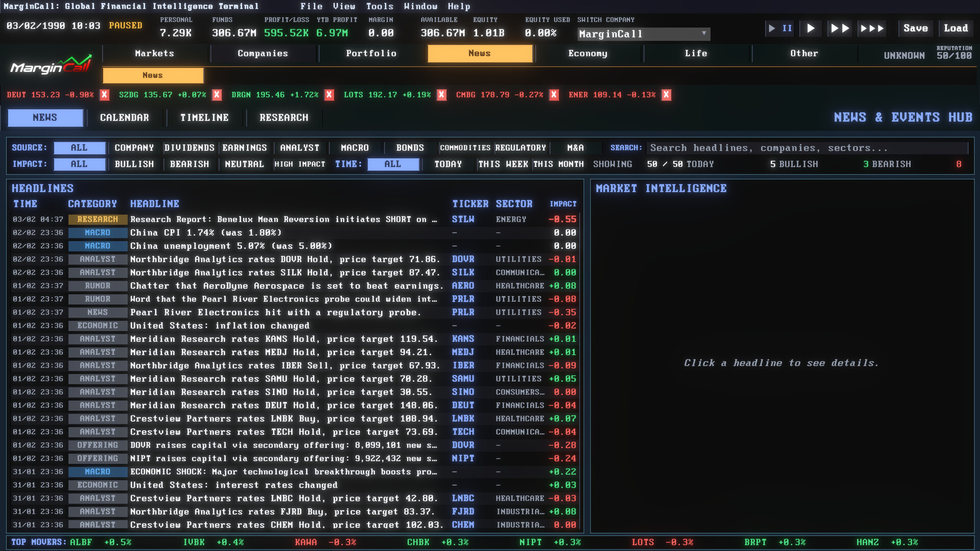Filter impact to Bullish

(x=134, y=164)
